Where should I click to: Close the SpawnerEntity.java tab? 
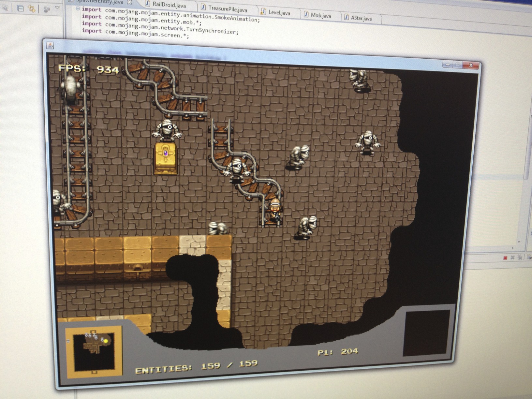point(129,2)
